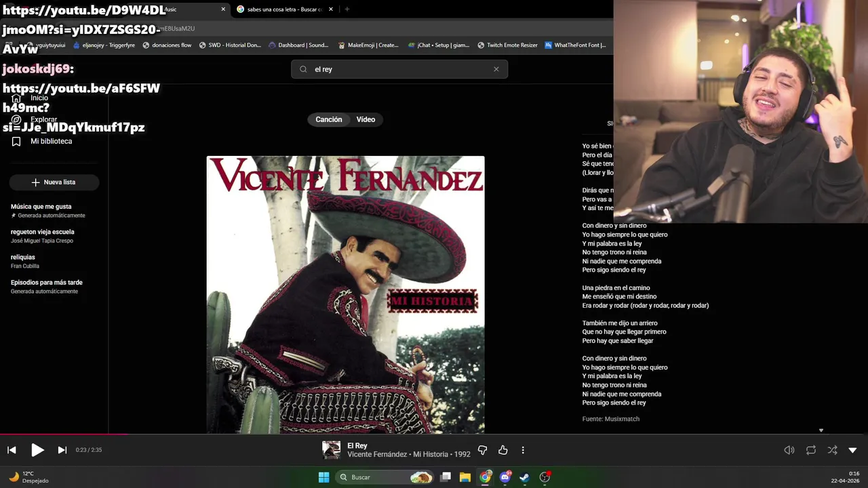Close the first browser tab
The width and height of the screenshot is (868, 488).
pos(223,9)
